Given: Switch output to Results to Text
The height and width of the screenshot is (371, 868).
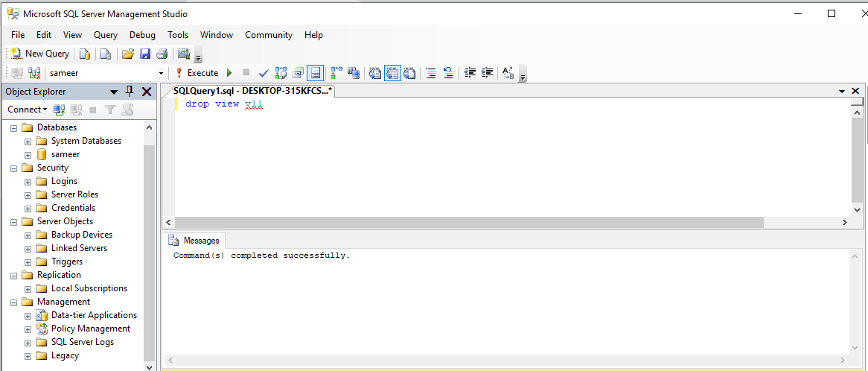Looking at the screenshot, I should click(x=375, y=72).
